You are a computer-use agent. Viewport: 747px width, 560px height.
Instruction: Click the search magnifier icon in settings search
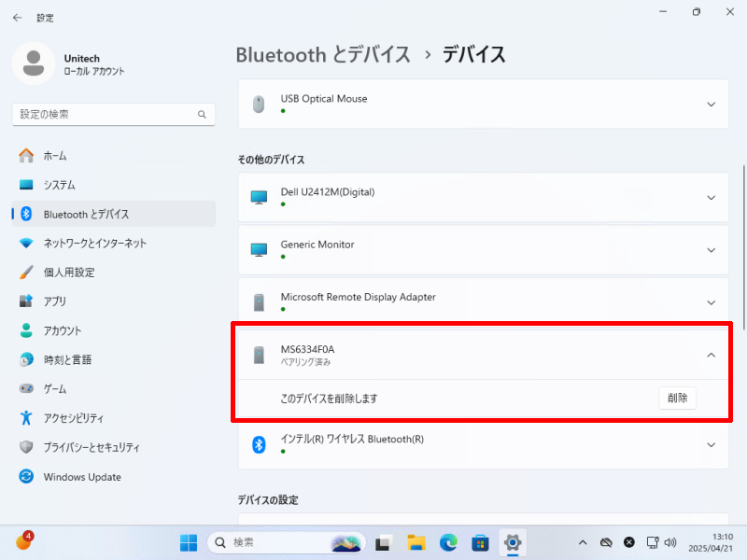point(202,114)
